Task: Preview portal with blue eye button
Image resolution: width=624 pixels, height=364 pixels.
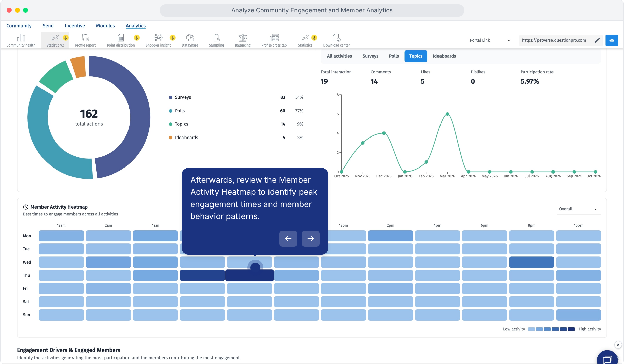Action: [x=612, y=40]
